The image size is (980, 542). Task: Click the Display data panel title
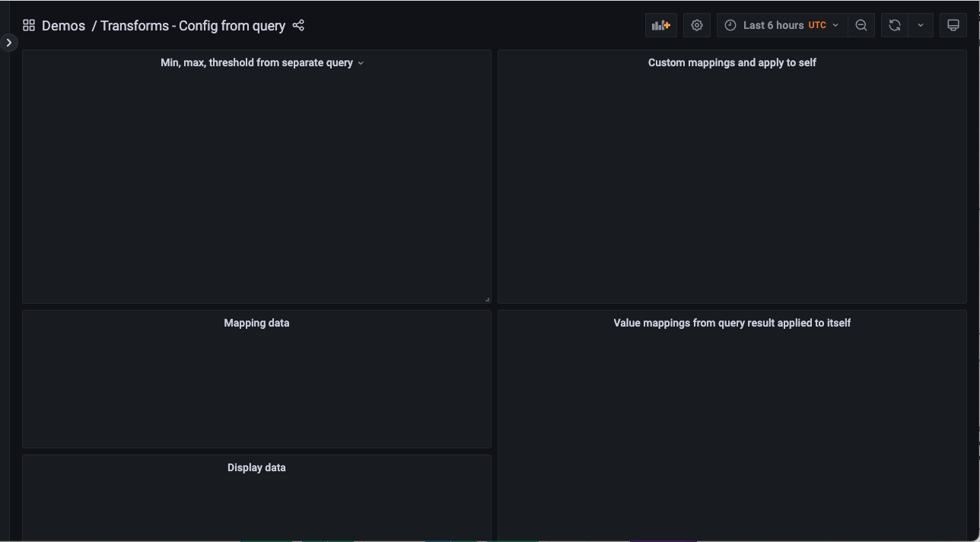256,467
